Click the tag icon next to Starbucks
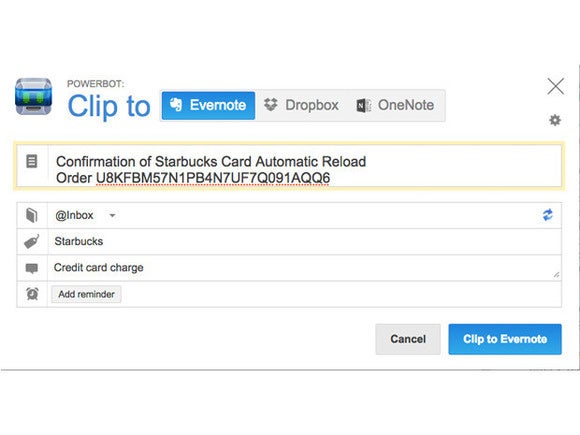This screenshot has width=580, height=435. pos(32,242)
